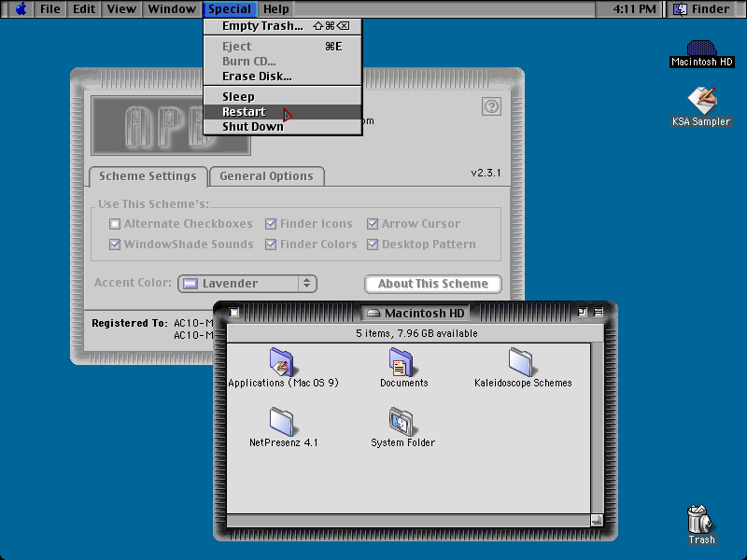Click the WindowShade collapse box of Macintosh HD
This screenshot has width=747, height=560.
tap(599, 313)
